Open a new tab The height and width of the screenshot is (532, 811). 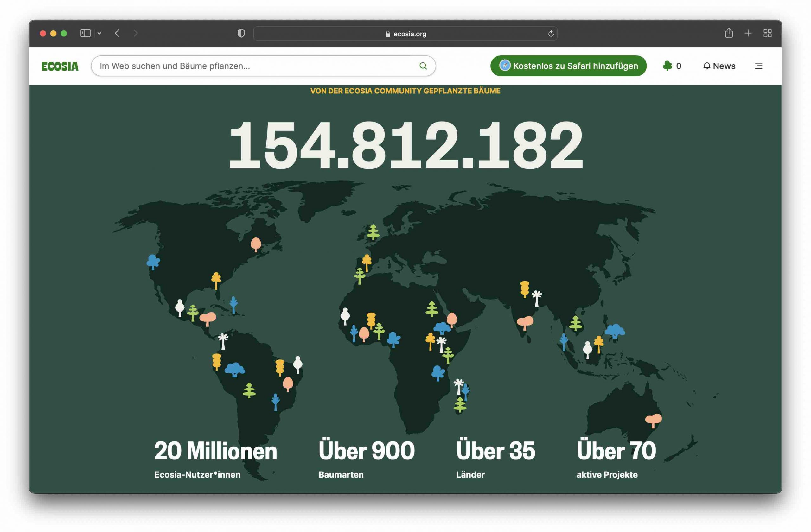click(x=748, y=33)
